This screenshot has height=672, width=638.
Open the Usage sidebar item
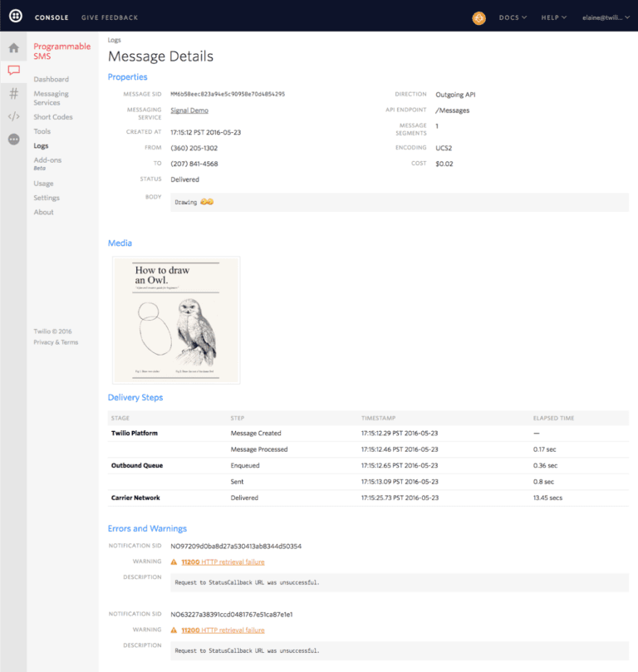coord(43,184)
